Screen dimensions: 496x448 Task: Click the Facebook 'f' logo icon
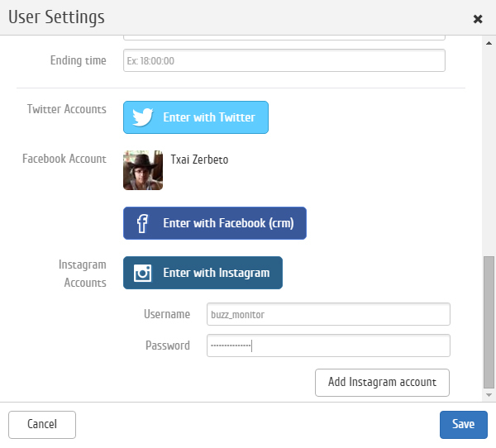point(142,223)
